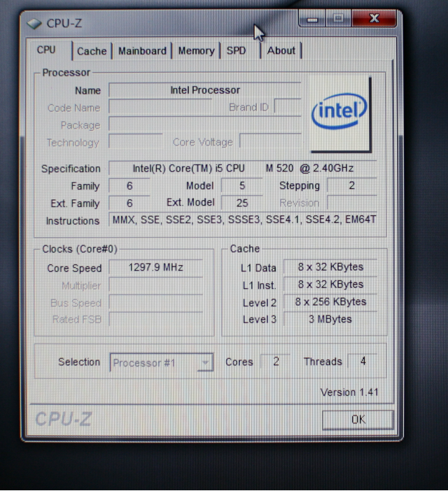448x491 pixels.
Task: Click the empty Bus Speed field
Action: [155, 302]
